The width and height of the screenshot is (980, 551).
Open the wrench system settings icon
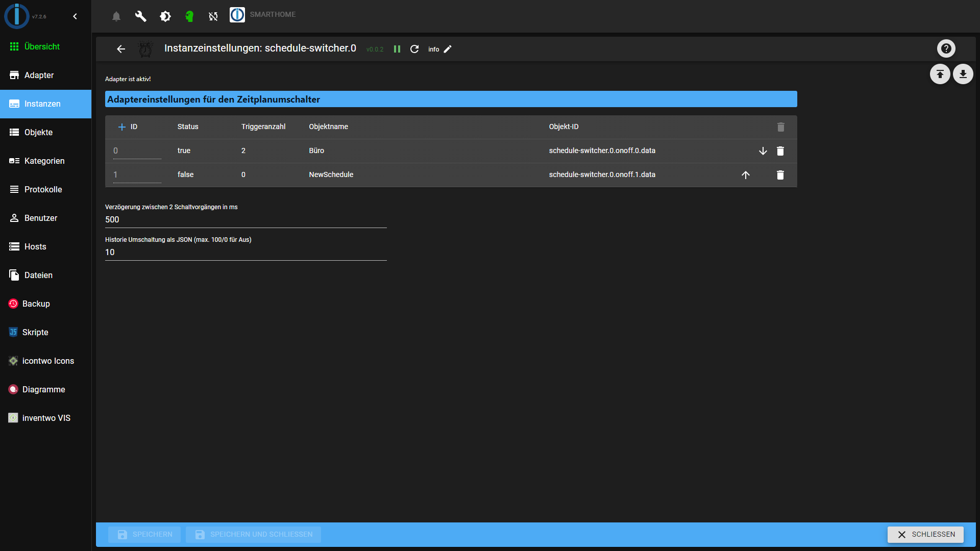[x=140, y=16]
